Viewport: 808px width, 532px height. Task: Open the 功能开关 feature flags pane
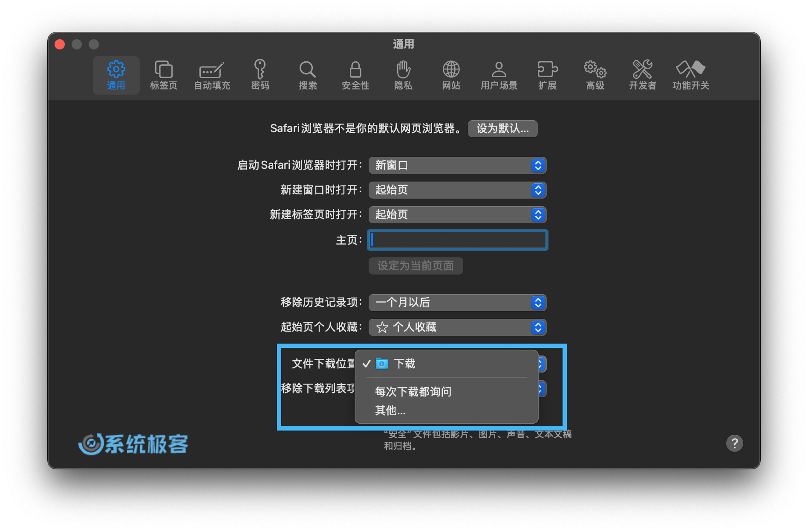coord(691,75)
